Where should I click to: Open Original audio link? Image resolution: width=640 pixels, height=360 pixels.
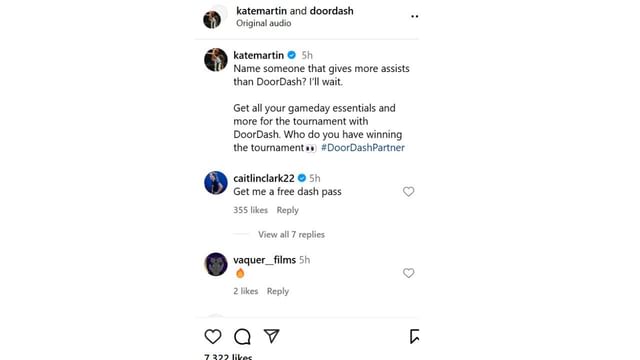click(264, 23)
